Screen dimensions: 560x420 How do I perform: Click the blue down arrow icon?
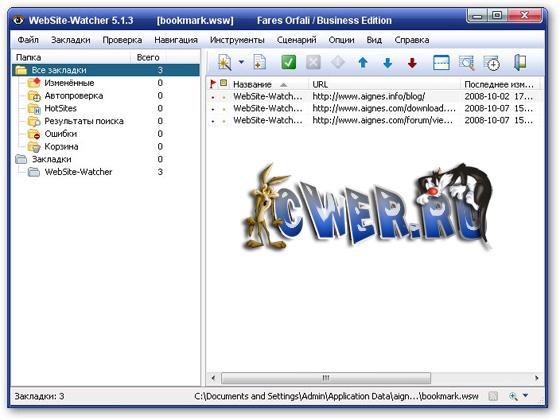tap(388, 63)
